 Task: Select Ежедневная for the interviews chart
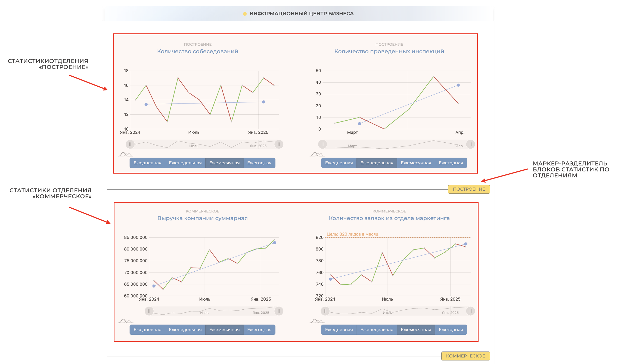coord(147,163)
